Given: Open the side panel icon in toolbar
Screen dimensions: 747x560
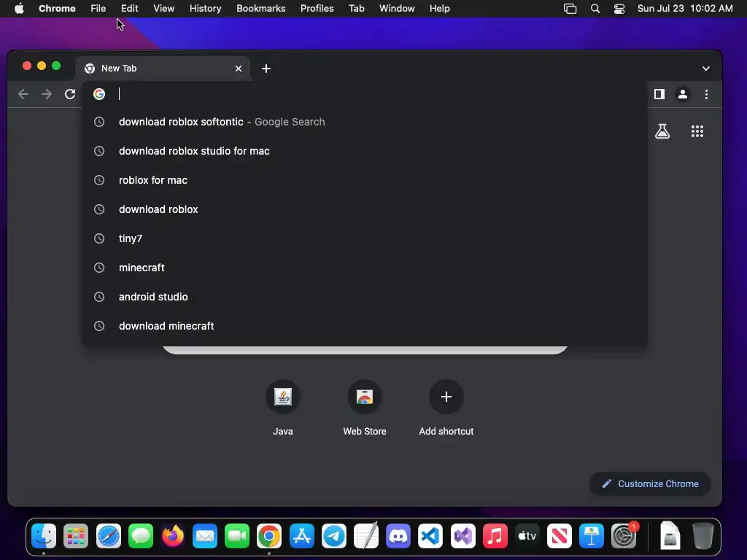Looking at the screenshot, I should click(659, 94).
